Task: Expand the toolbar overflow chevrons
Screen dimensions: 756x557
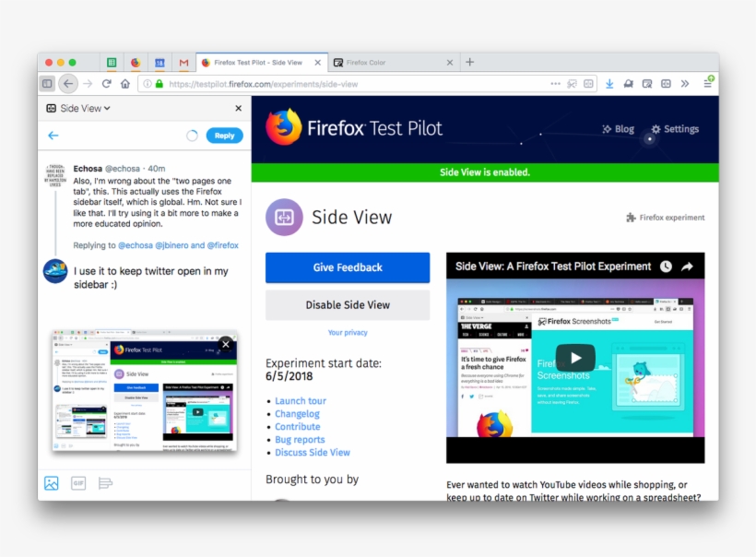Action: coord(685,83)
